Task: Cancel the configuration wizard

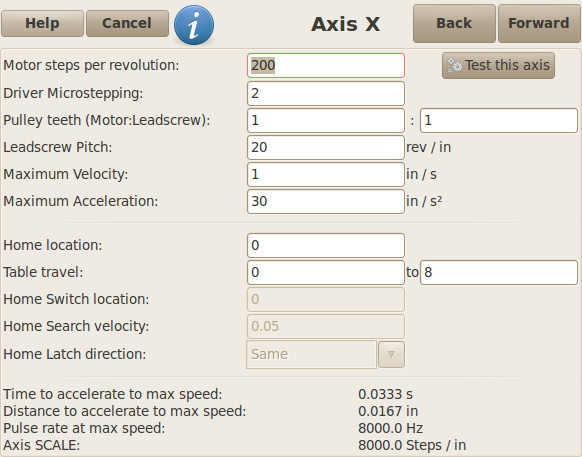Action: pos(127,23)
